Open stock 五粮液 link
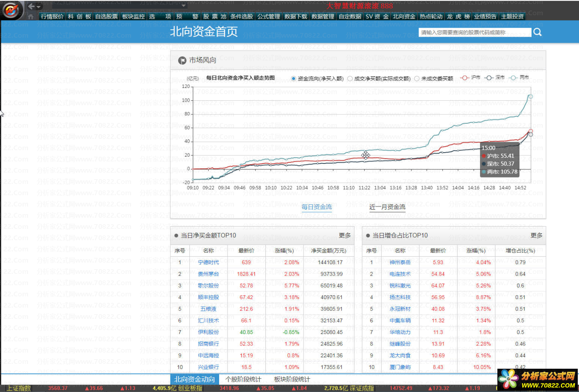This screenshot has height=392, width=579. 208,309
